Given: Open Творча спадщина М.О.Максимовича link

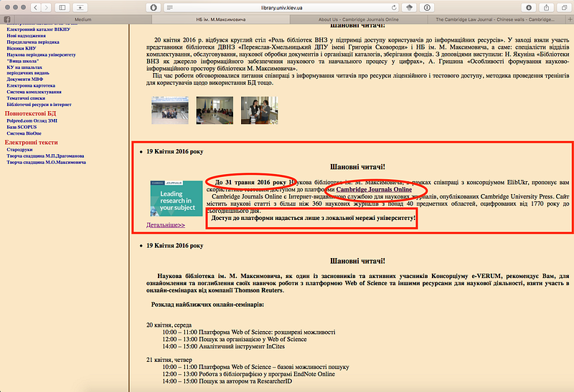Looking at the screenshot, I should point(46,162).
